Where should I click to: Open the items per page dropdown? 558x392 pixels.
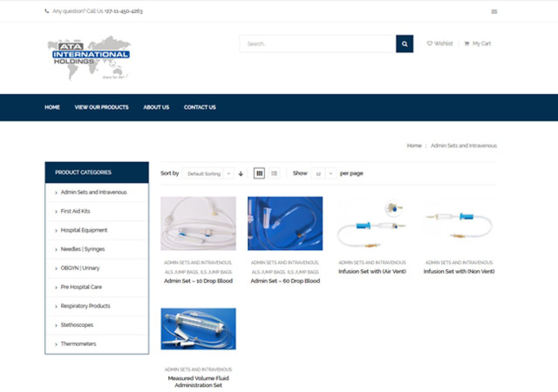[323, 174]
